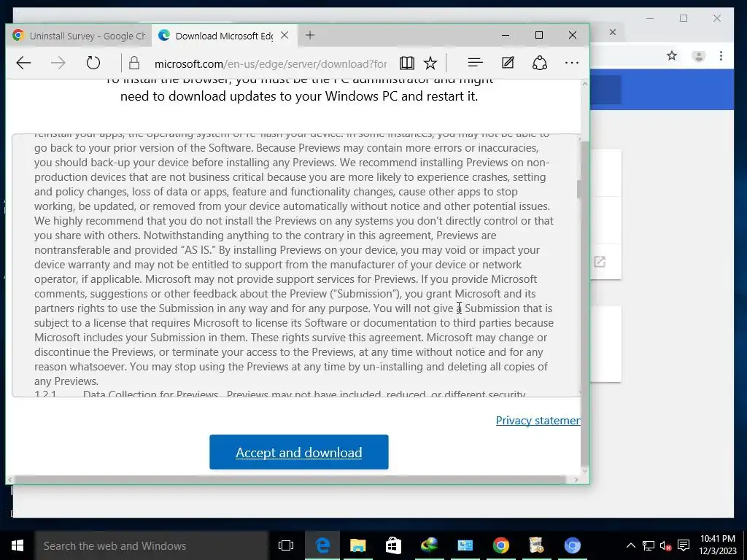Screen dimensions: 747x560
Task: Click Accept and download button
Action: tap(298, 452)
